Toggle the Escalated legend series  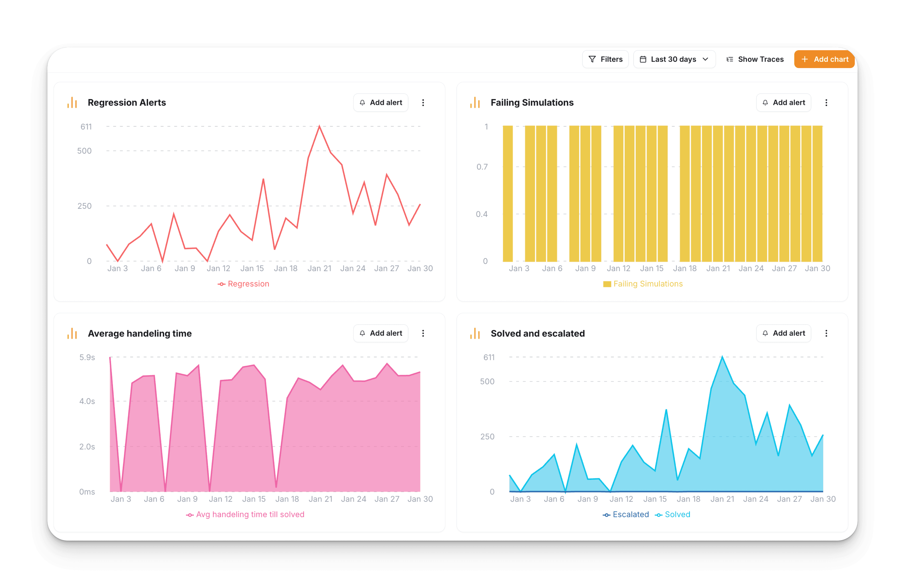(x=626, y=514)
